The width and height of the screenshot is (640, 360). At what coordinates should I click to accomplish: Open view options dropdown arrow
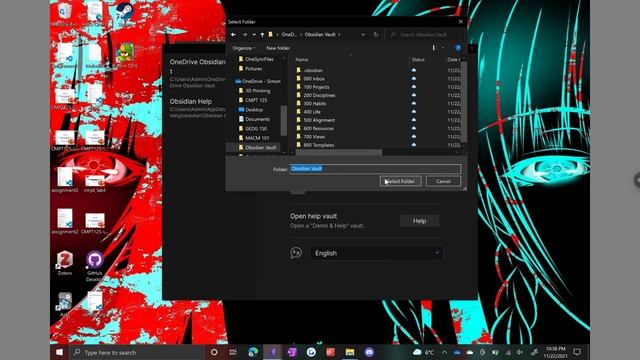point(443,48)
